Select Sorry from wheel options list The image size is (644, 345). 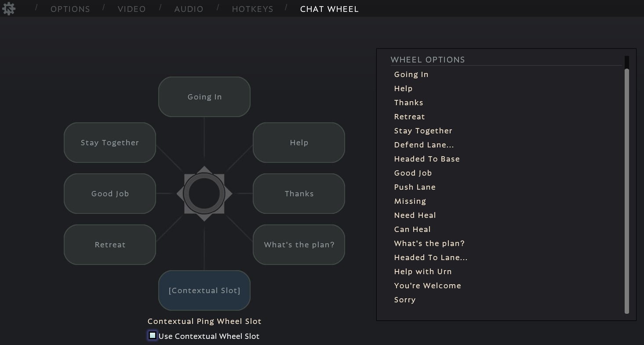click(404, 300)
